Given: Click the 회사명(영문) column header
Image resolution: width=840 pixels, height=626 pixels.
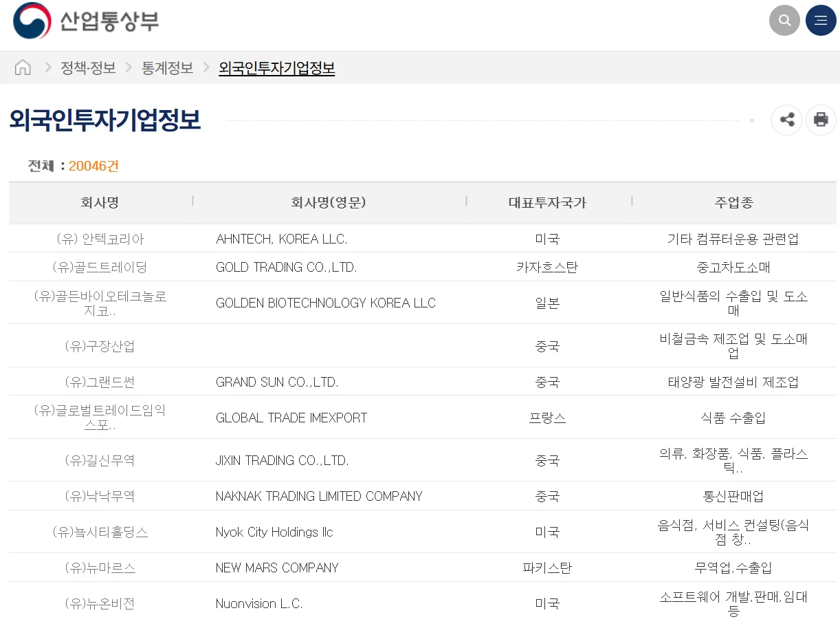Looking at the screenshot, I should coord(329,202).
